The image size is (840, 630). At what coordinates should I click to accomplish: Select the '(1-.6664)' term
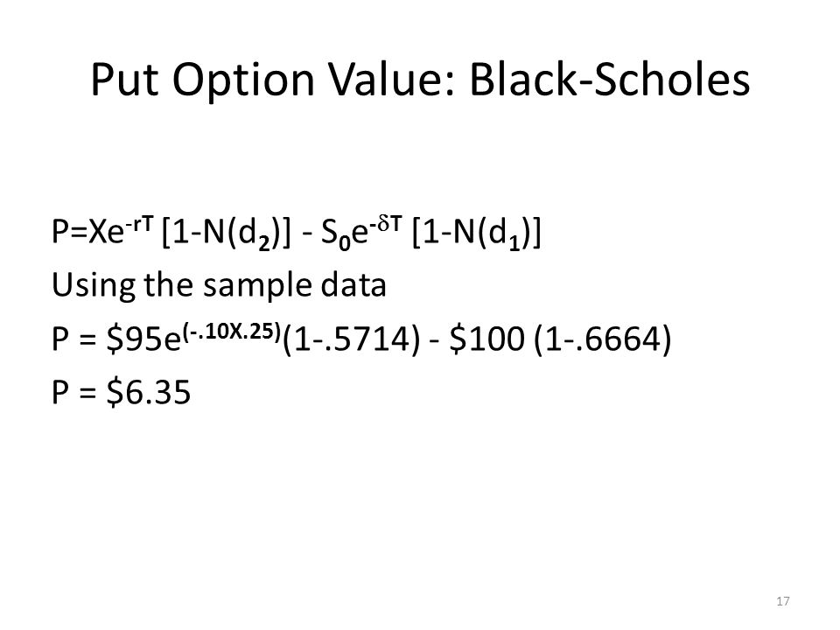(x=602, y=339)
